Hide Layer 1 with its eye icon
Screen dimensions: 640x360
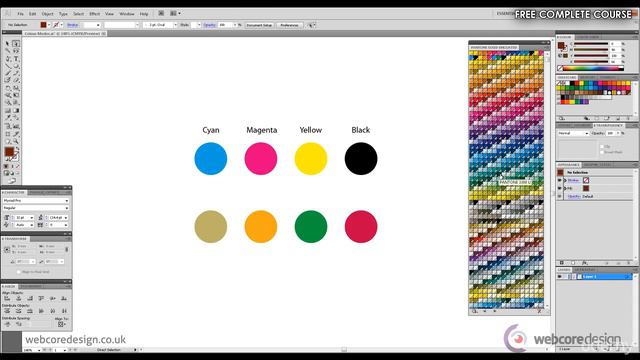(560, 277)
